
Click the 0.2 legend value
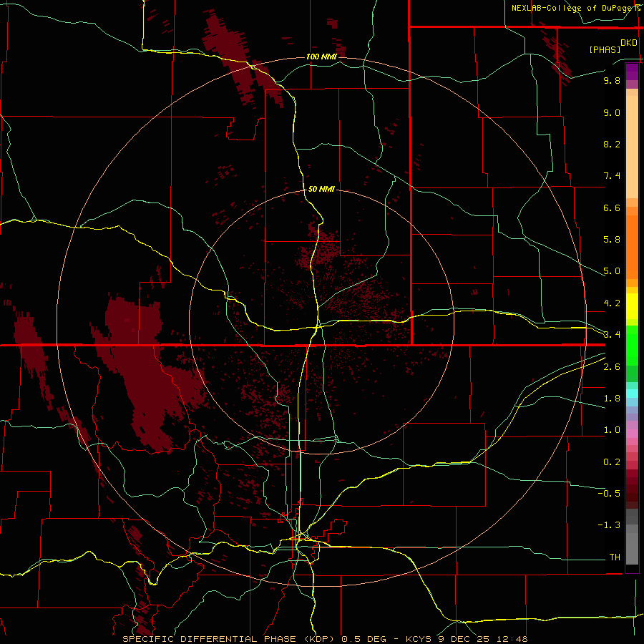[612, 462]
